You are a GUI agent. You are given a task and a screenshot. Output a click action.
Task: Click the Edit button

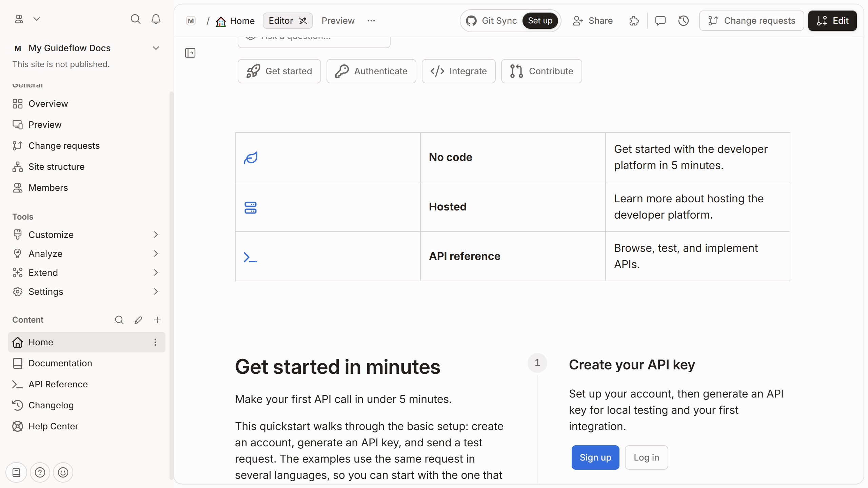832,21
